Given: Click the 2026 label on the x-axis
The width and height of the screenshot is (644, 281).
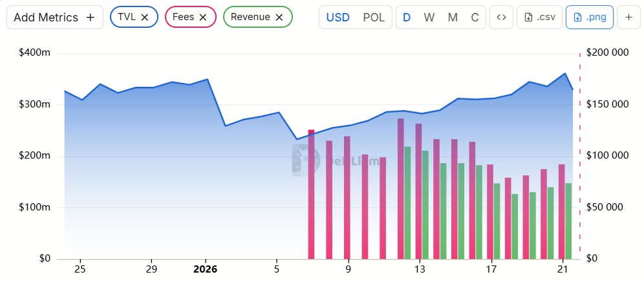Looking at the screenshot, I should 206,269.
